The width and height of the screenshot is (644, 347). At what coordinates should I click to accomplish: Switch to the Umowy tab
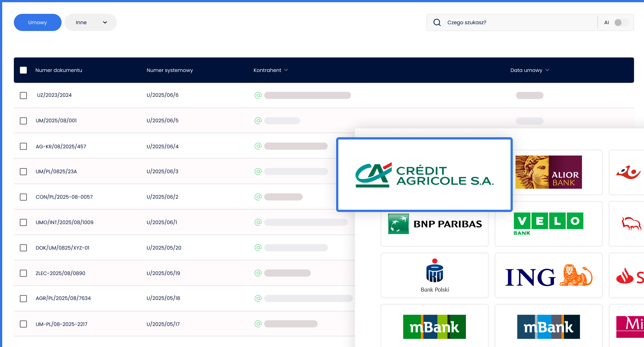[38, 22]
